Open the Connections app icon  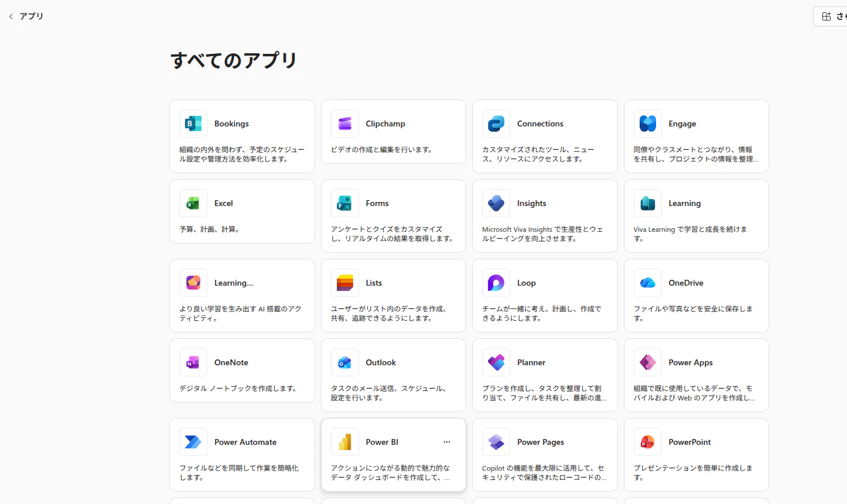pyautogui.click(x=496, y=124)
